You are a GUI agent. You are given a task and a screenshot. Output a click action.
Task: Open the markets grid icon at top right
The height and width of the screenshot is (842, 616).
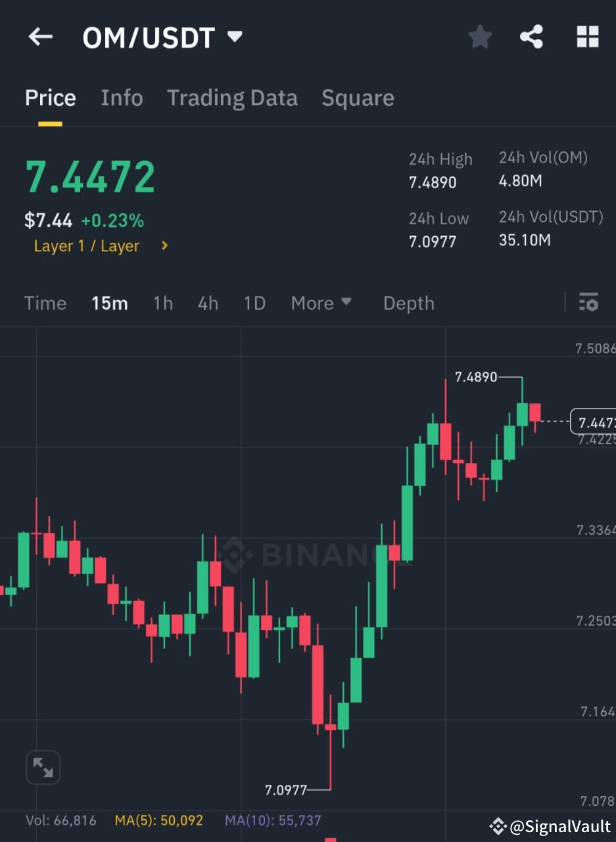[x=586, y=37]
